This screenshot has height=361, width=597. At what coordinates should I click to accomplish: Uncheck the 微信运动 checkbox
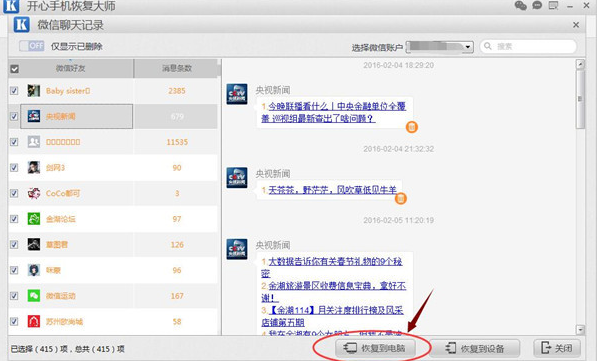pos(14,296)
